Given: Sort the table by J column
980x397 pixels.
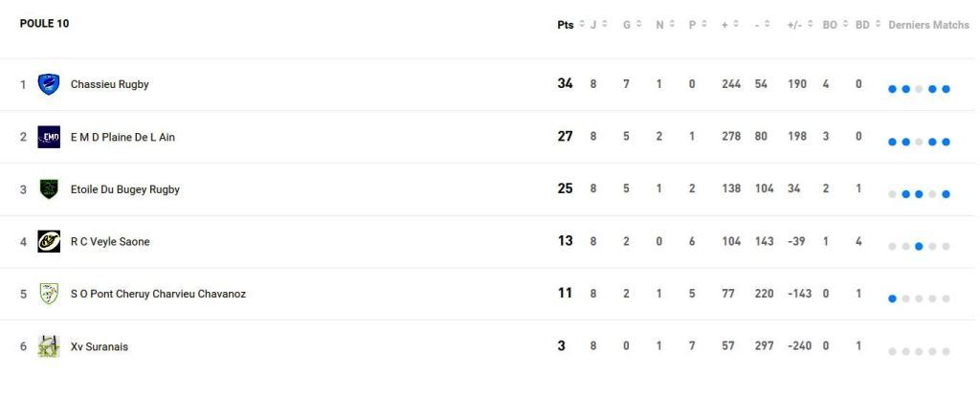Looking at the screenshot, I should coord(593,25).
